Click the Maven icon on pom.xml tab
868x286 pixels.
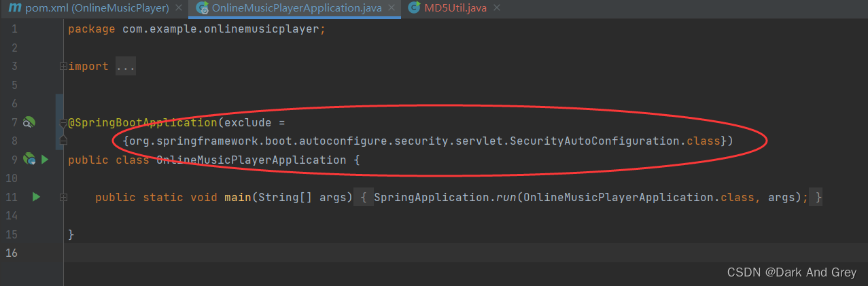click(14, 8)
